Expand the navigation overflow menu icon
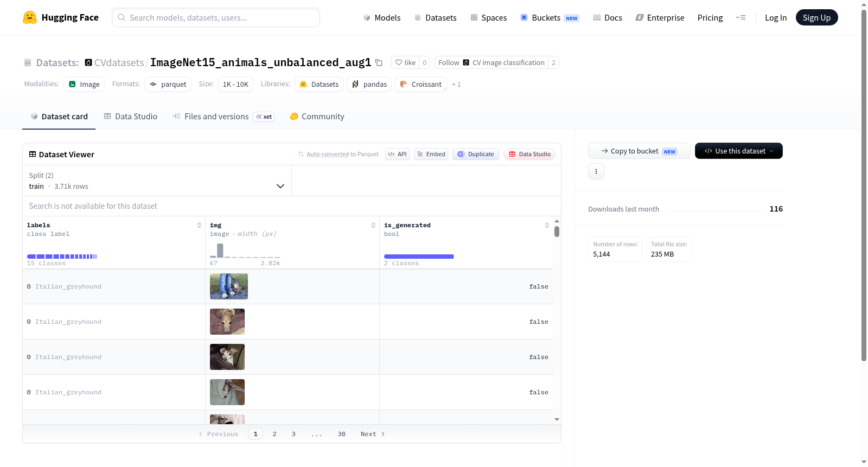 (741, 17)
